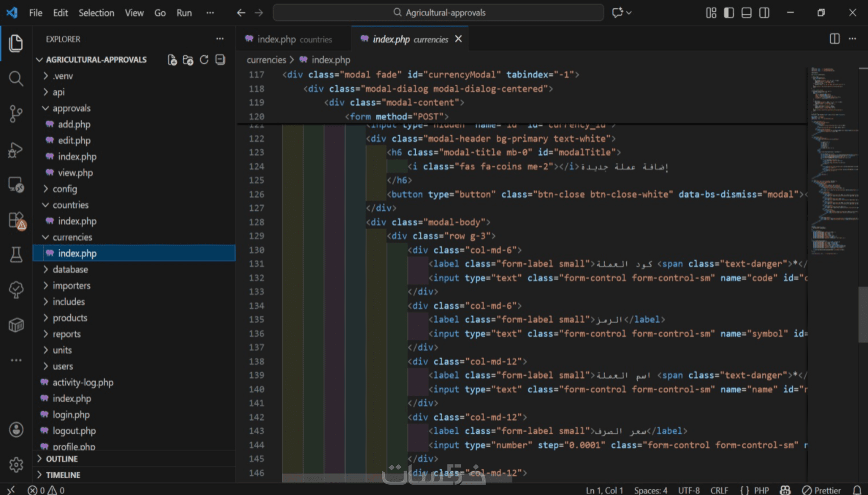868x495 pixels.
Task: Toggle the secondary side bar visibility
Action: pyautogui.click(x=764, y=13)
